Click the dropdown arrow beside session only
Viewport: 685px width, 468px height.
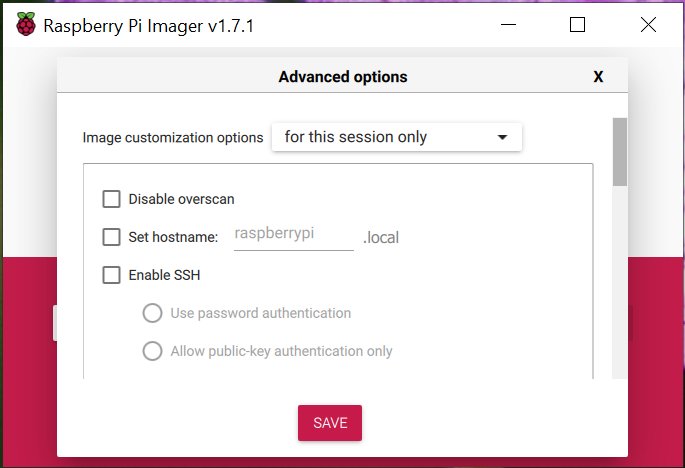[x=502, y=137]
